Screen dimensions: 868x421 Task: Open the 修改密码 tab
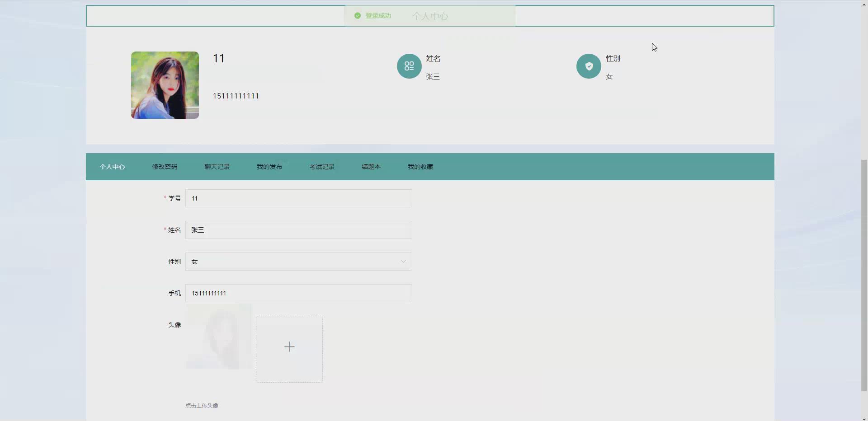click(x=165, y=167)
